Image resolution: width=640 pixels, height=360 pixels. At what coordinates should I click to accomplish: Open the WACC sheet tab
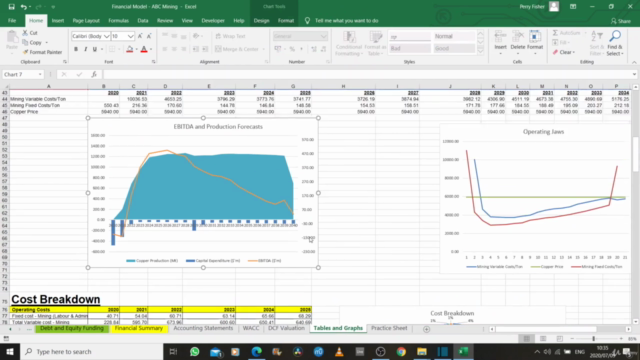251,328
